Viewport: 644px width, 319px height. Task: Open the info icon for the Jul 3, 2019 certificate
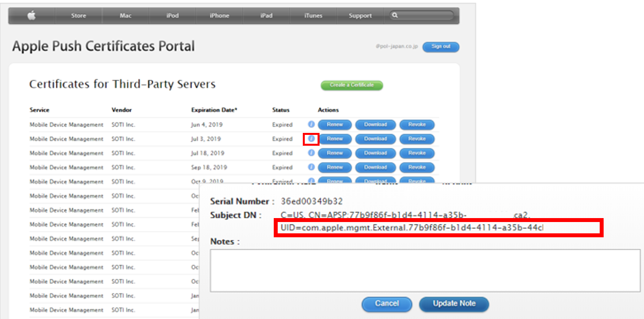coord(311,139)
